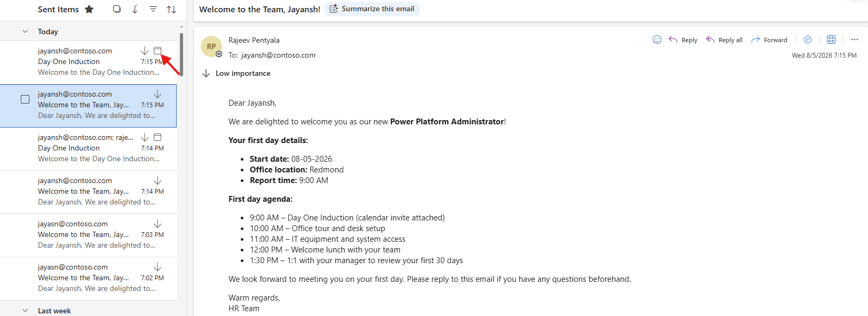The height and width of the screenshot is (316, 868).
Task: Collapse the Last week group
Action: pyautogui.click(x=25, y=311)
